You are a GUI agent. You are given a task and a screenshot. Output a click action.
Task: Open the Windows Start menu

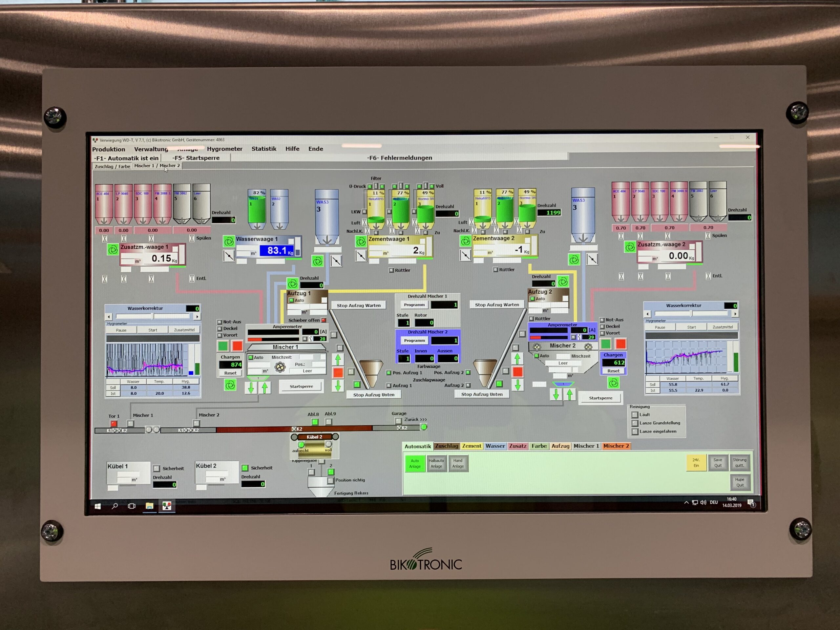[97, 506]
